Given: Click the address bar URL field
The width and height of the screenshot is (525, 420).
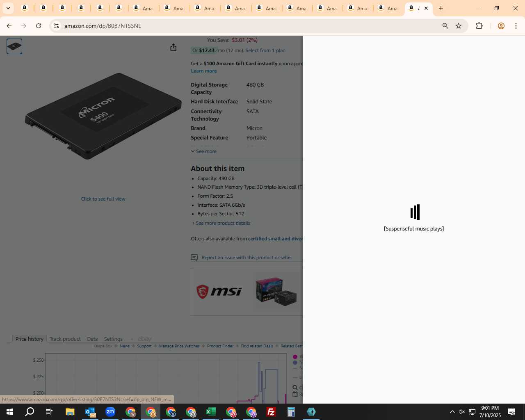Looking at the screenshot, I should coord(246,26).
